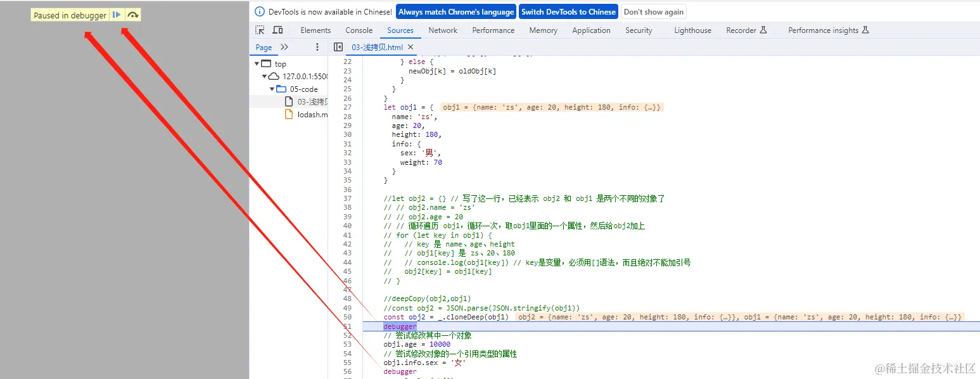Open the Security tab

tap(639, 30)
